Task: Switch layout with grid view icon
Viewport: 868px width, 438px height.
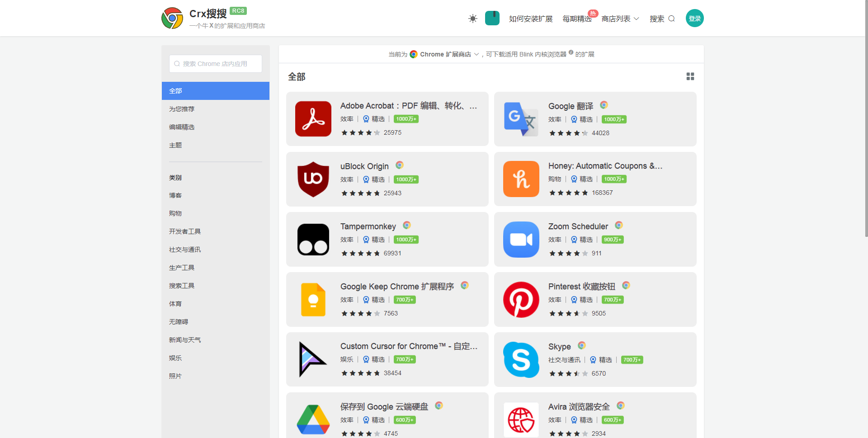Action: [x=690, y=76]
